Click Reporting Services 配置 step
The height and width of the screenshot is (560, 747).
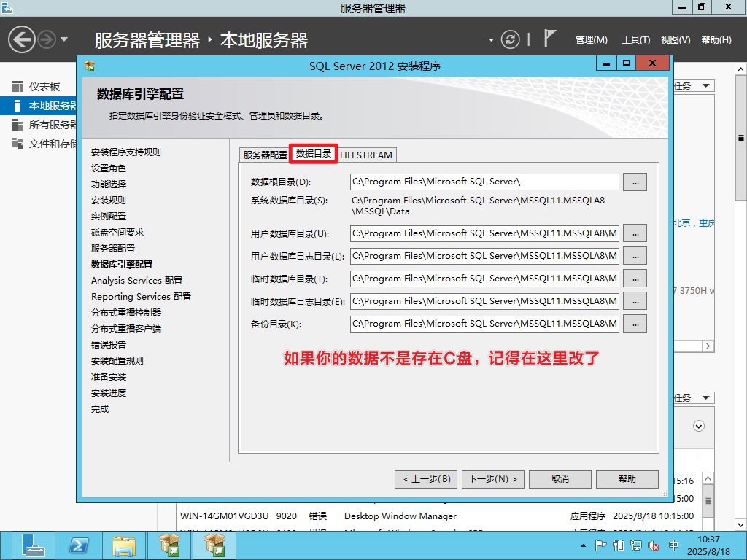[141, 297]
